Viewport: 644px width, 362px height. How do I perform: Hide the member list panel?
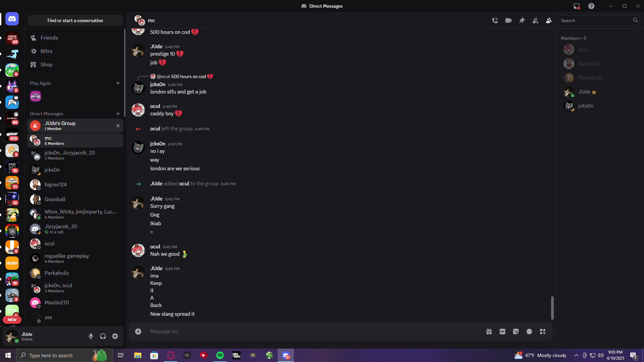point(549,20)
